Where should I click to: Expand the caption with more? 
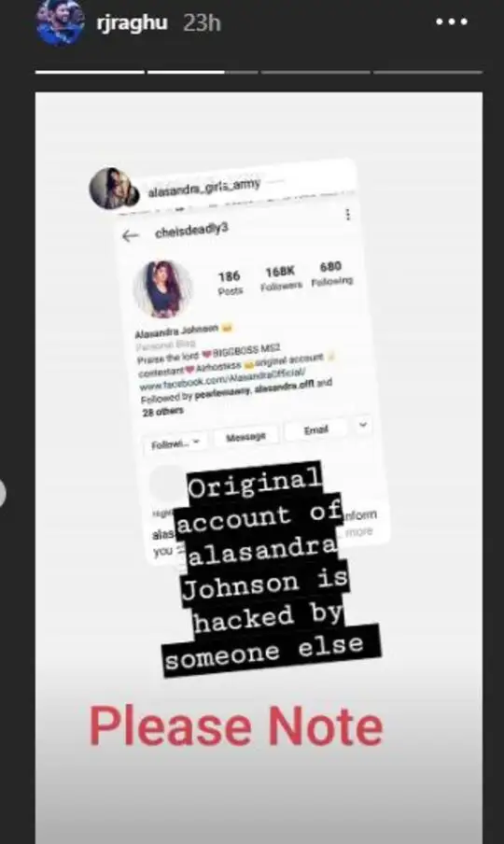(358, 532)
